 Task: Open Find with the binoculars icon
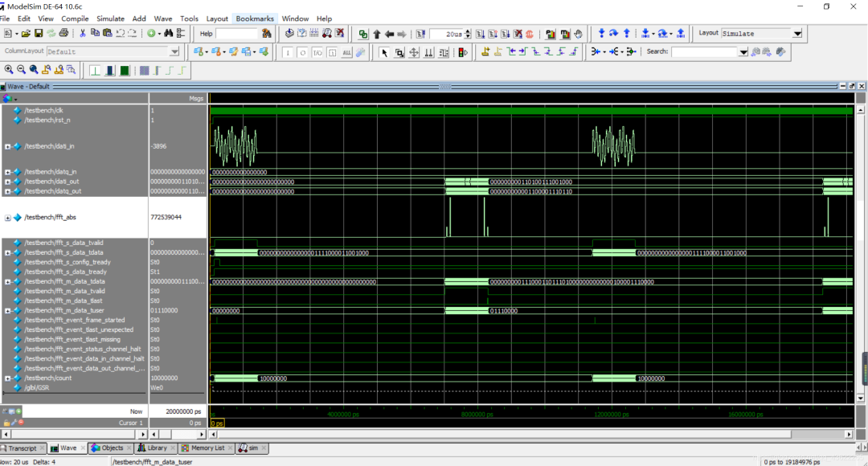[x=169, y=34]
